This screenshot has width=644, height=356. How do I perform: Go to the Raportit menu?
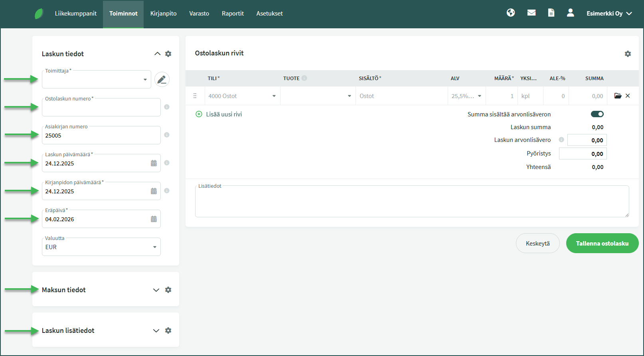click(x=233, y=14)
